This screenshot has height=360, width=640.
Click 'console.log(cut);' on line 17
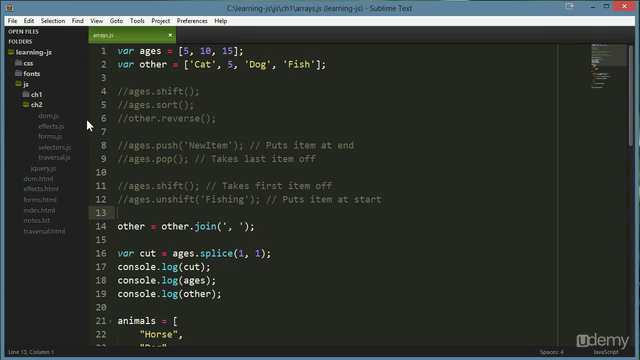coord(164,267)
